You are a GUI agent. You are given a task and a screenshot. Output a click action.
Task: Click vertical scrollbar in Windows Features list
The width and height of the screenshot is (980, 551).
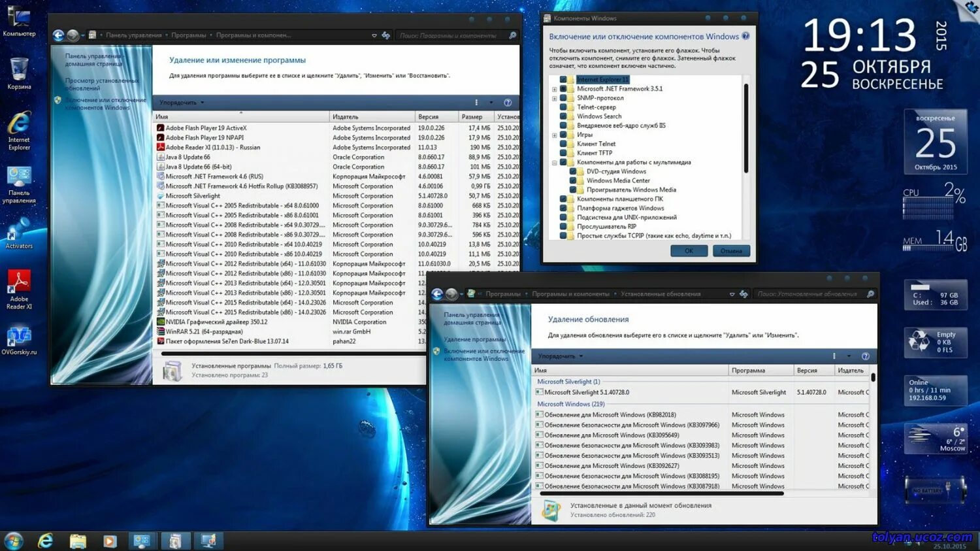pos(746,127)
